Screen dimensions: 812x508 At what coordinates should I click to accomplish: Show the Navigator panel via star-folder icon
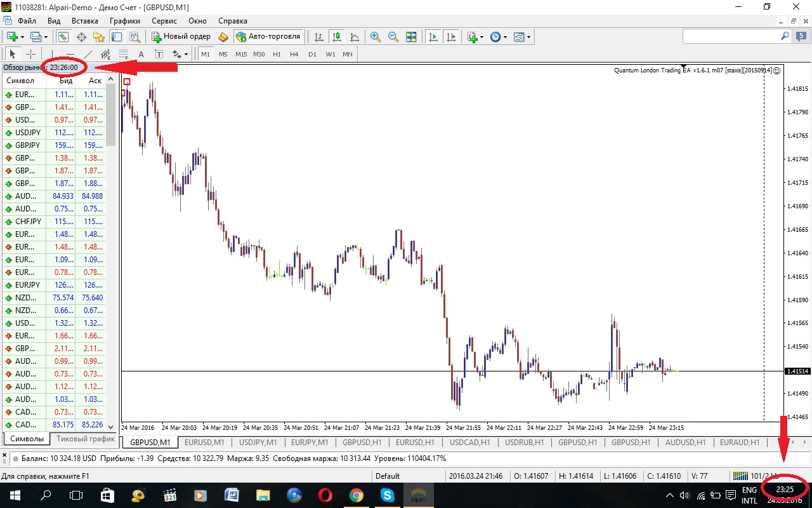click(x=99, y=37)
